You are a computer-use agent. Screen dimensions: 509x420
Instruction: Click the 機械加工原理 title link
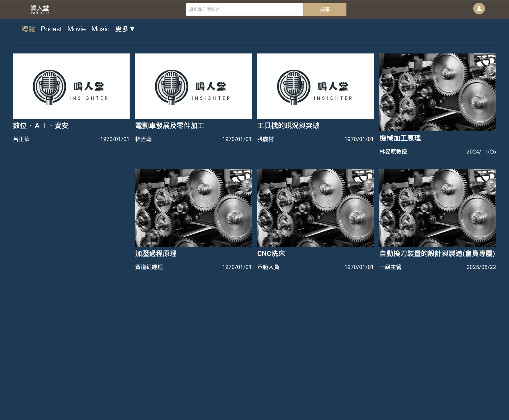tap(400, 138)
